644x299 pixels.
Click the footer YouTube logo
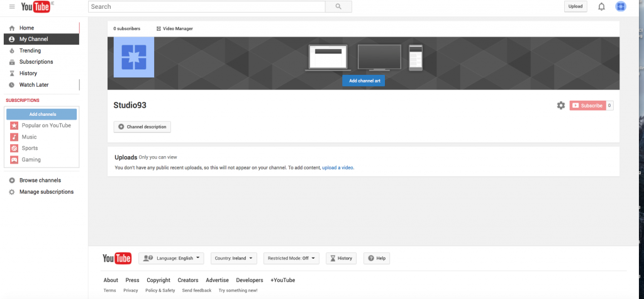coord(117,258)
